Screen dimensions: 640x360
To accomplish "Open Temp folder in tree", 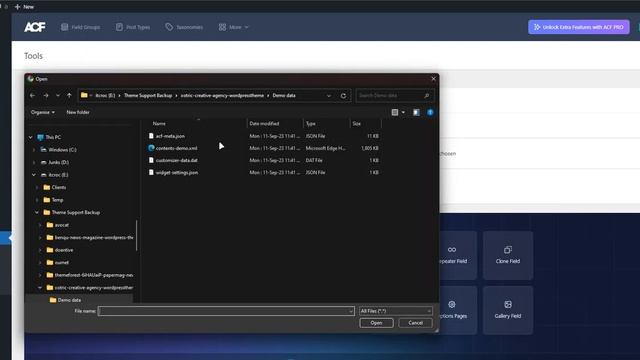I will [x=57, y=200].
